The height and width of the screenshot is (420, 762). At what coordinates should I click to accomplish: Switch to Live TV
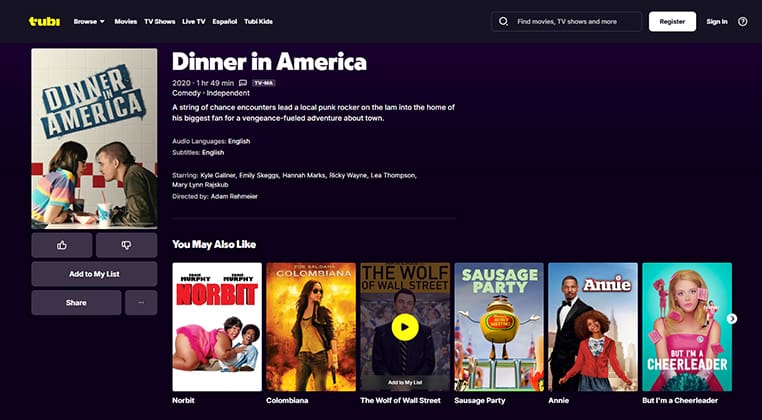pos(194,21)
